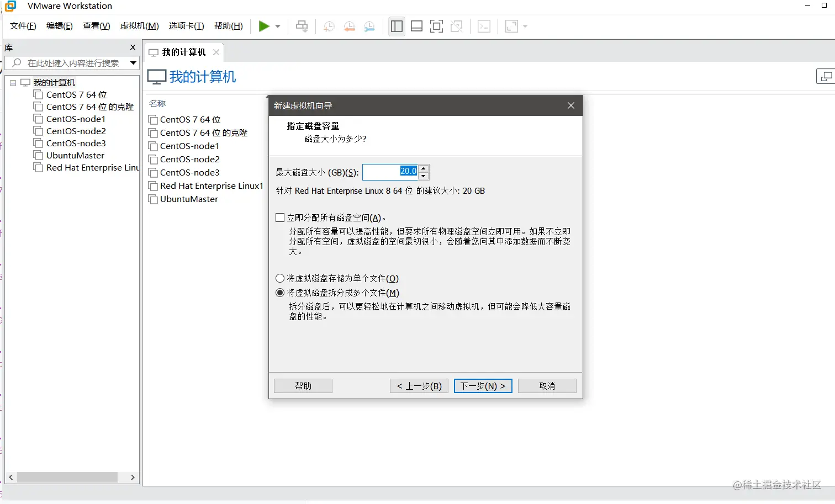Viewport: 835px width, 504px height.
Task: Select 将虚拟磁盘拆分成多个文件 radio button
Action: click(280, 293)
